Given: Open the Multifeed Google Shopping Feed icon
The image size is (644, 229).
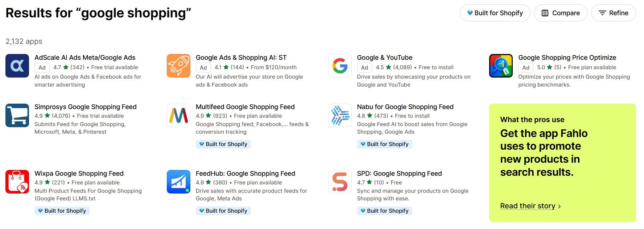Looking at the screenshot, I should pos(178,115).
